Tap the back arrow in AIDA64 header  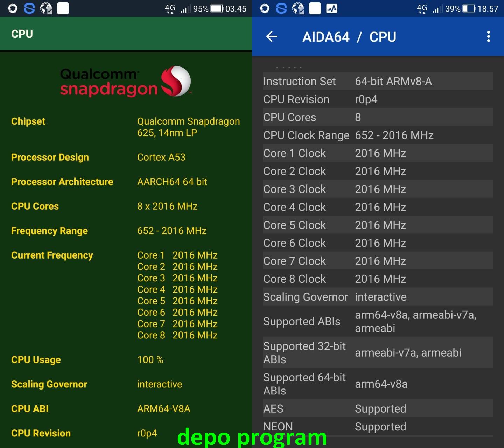pyautogui.click(x=272, y=36)
